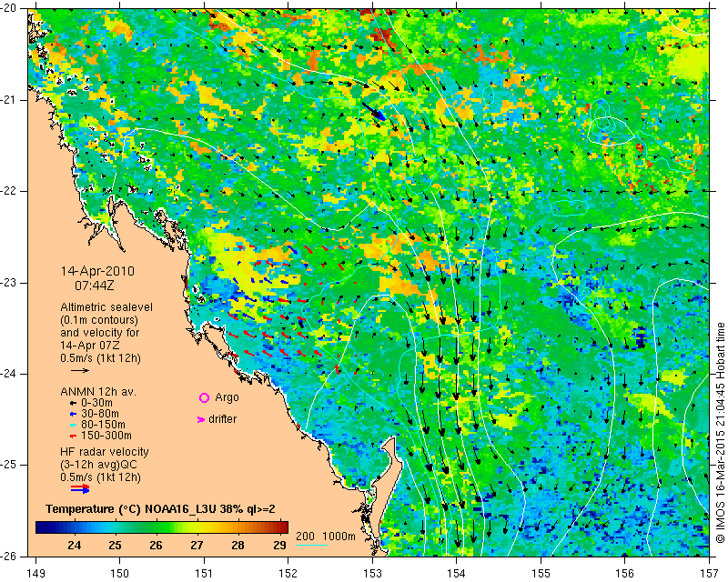
Task: Click the altimetric velocity scale arrow
Action: (x=80, y=370)
